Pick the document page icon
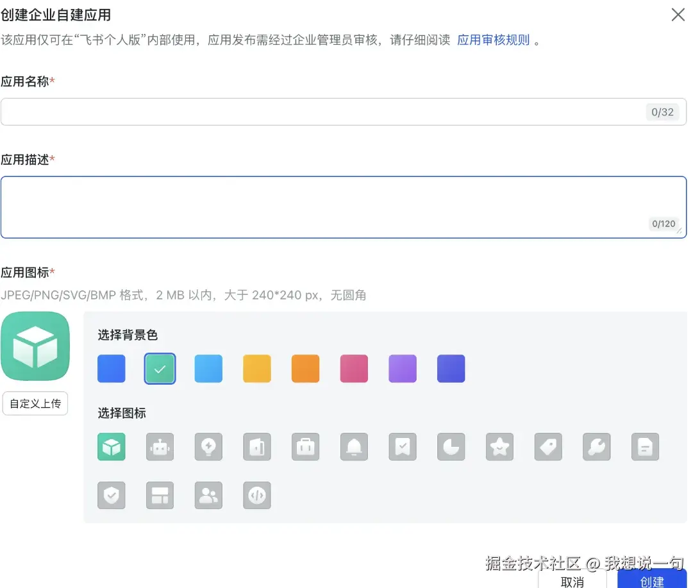This screenshot has height=588, width=700. tap(645, 446)
